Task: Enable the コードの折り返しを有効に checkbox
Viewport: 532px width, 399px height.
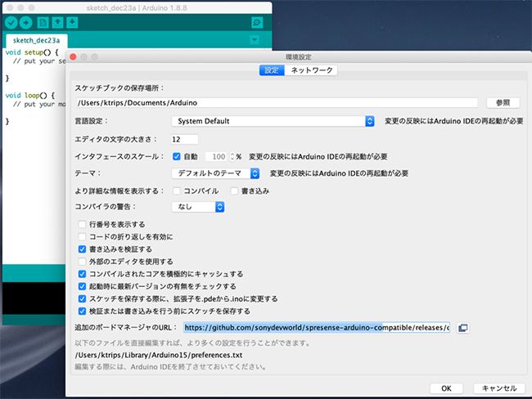Action: click(82, 236)
